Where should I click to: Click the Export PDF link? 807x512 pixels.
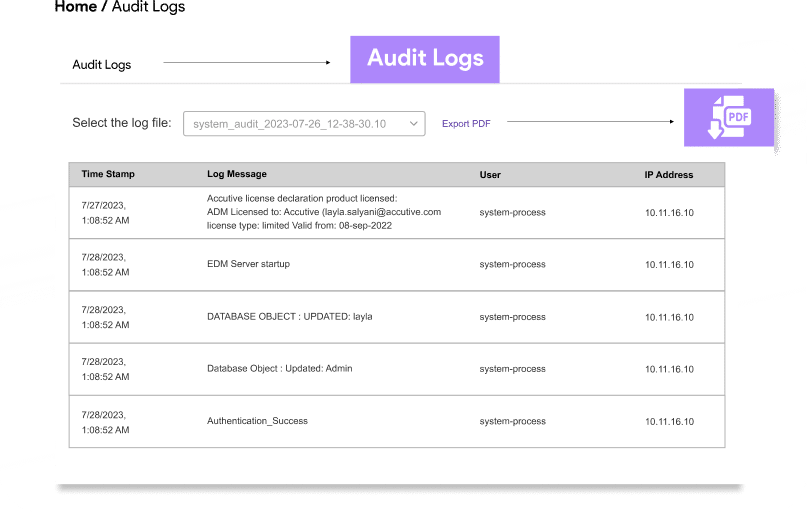tap(466, 123)
